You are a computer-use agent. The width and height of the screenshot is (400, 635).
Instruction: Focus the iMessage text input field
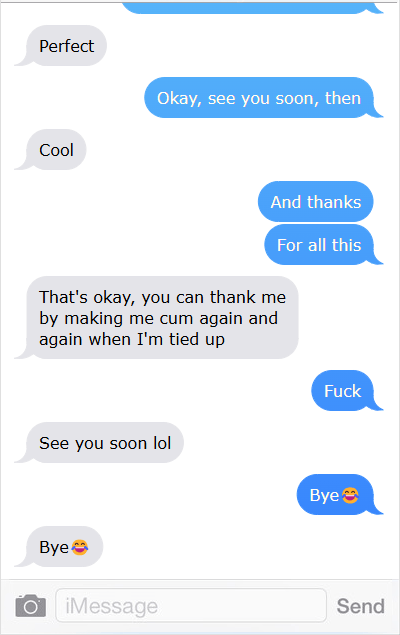(x=191, y=606)
